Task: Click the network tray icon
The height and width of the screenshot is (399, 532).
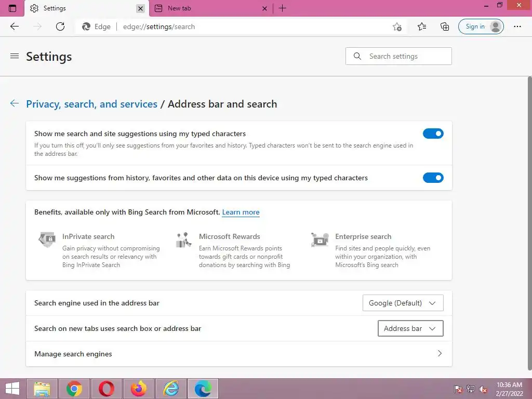Action: point(471,389)
